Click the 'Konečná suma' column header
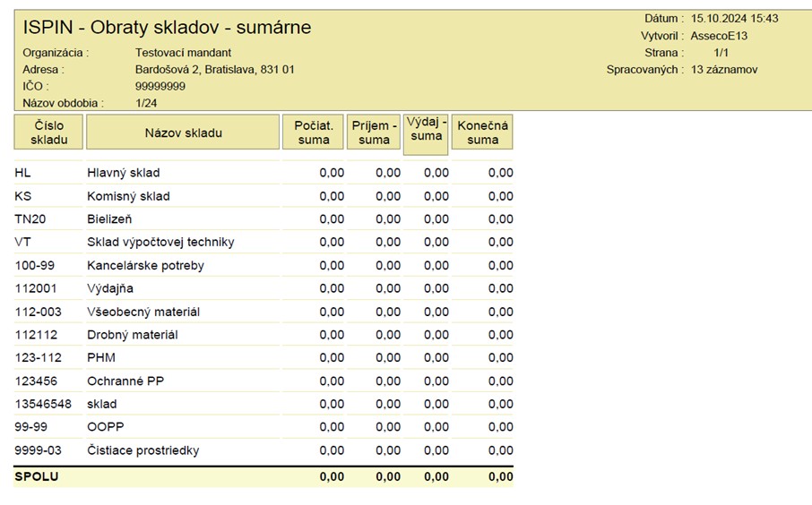 (x=482, y=133)
